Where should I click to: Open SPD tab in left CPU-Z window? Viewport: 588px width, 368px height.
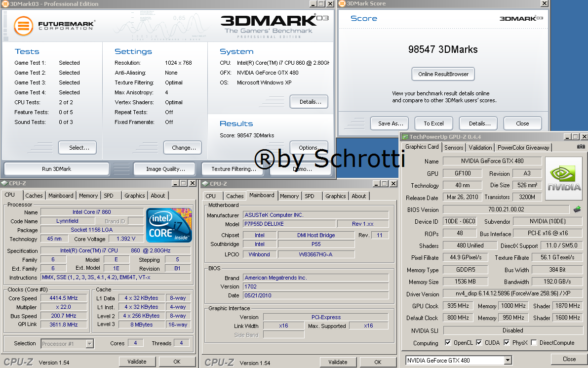tap(109, 196)
